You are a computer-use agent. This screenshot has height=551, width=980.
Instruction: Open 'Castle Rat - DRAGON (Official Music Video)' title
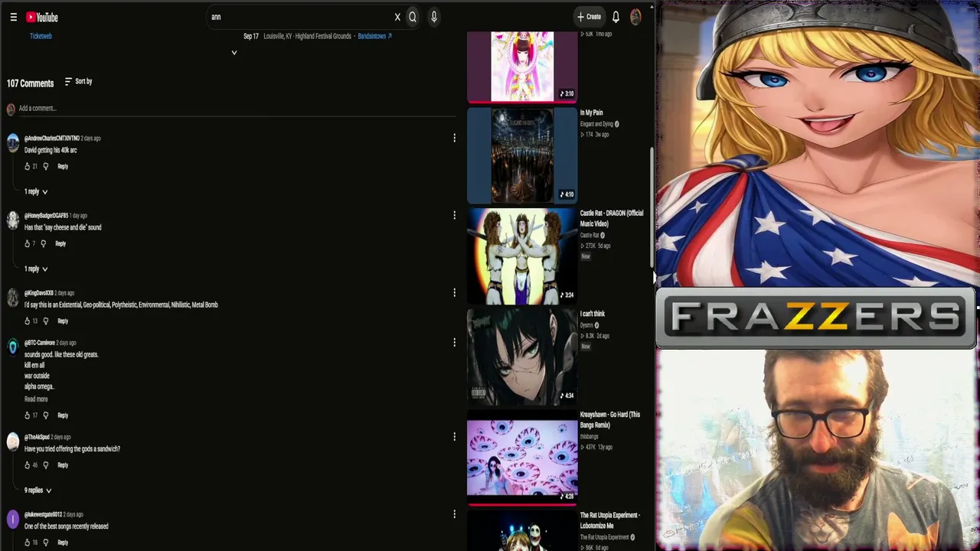(612, 218)
